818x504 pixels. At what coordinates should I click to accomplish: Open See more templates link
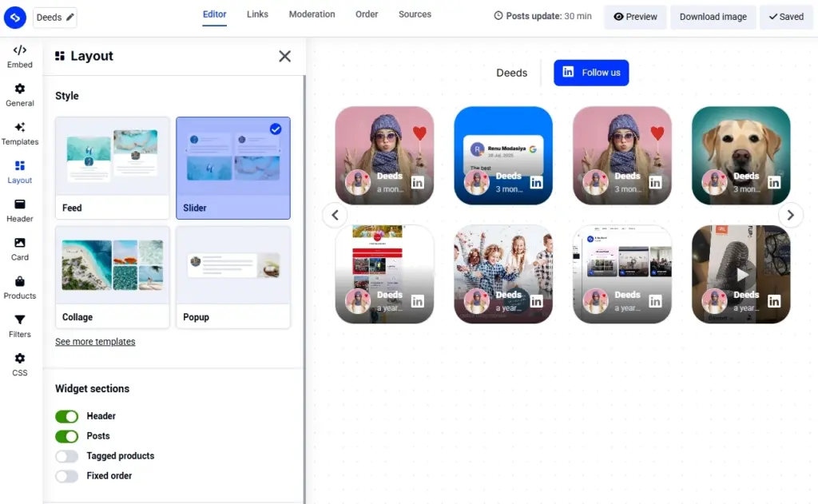[94, 341]
